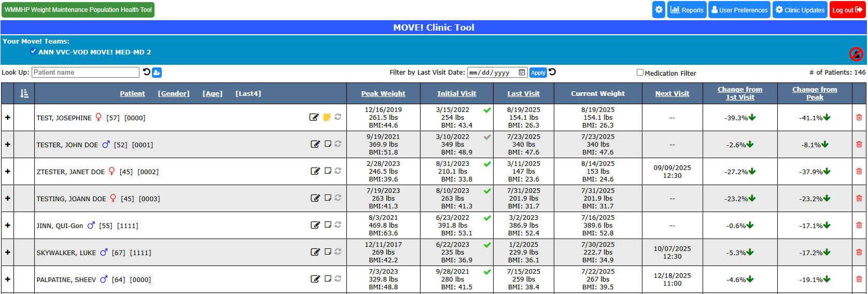Open the calendar picker in the date filter
Image resolution: width=868 pixels, height=294 pixels.
(522, 73)
